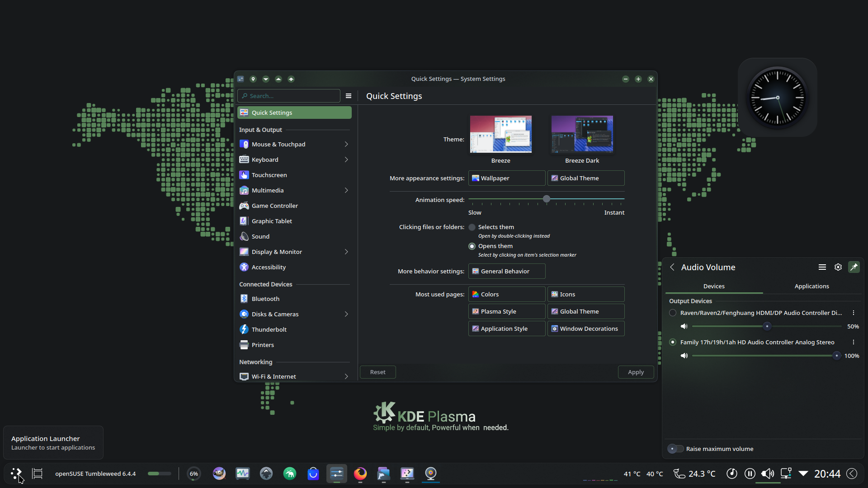Expand Disks & Cameras category
The height and width of the screenshot is (488, 868).
346,314
